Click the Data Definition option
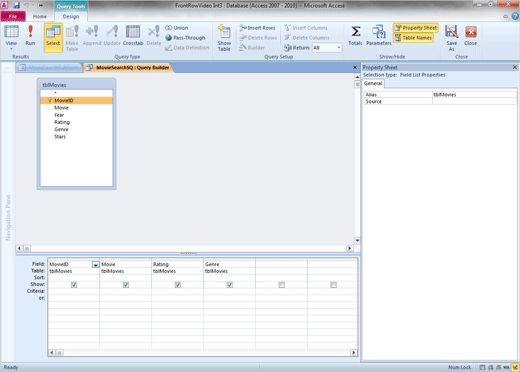Viewport: 520px width, 372px height. tap(187, 48)
